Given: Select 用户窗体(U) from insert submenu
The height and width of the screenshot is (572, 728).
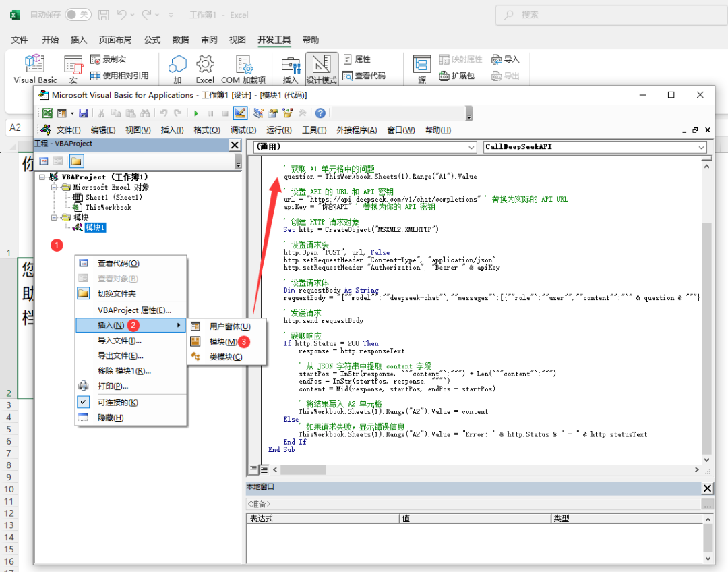Looking at the screenshot, I should [x=226, y=326].
